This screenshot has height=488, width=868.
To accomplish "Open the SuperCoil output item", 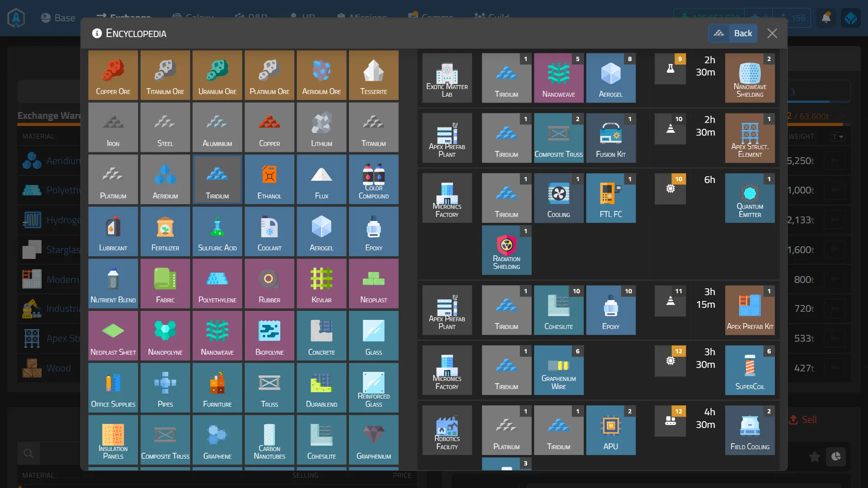I will (x=750, y=370).
